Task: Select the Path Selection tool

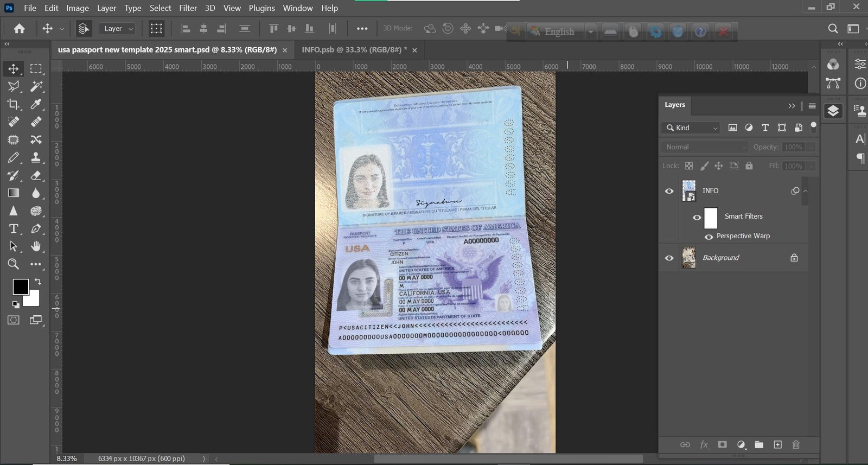Action: (x=14, y=246)
